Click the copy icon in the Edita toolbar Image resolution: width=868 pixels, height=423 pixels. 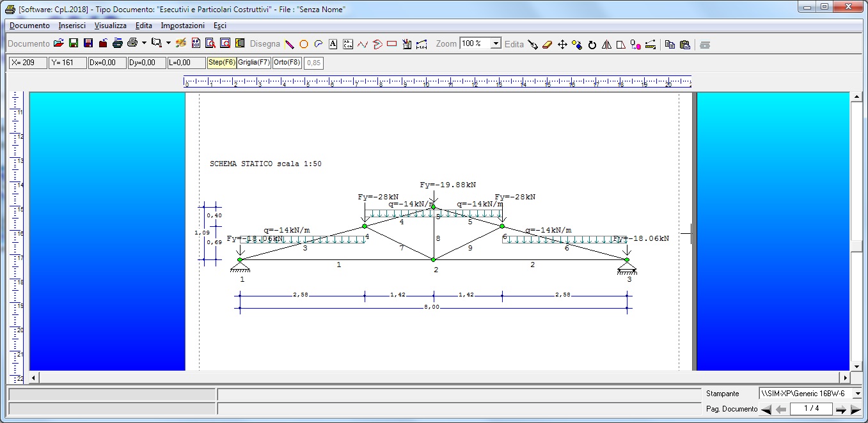click(x=670, y=45)
